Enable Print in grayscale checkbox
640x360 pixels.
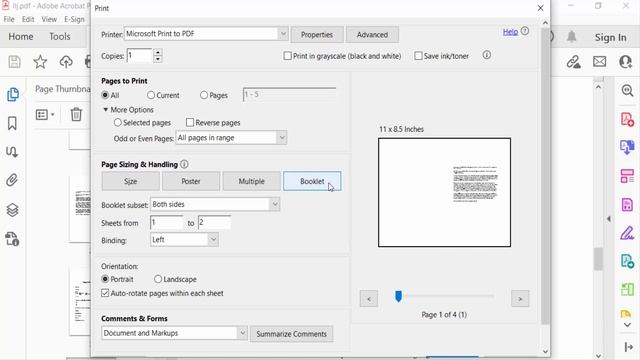coord(287,56)
